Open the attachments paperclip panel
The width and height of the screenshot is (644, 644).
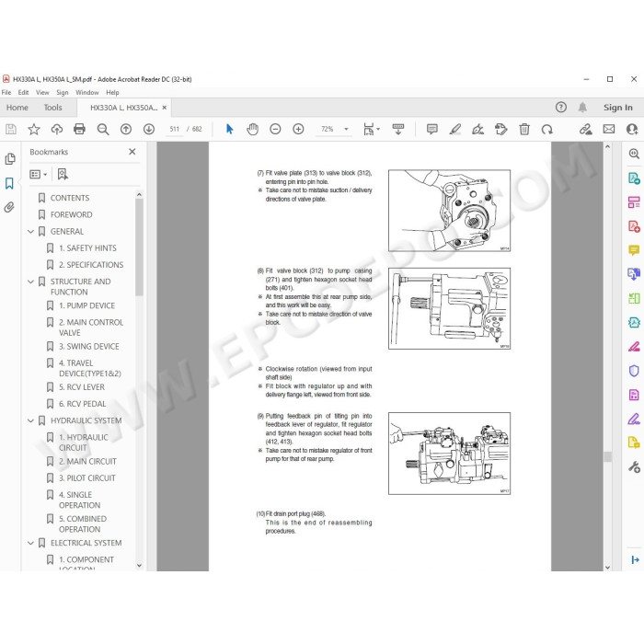click(9, 207)
